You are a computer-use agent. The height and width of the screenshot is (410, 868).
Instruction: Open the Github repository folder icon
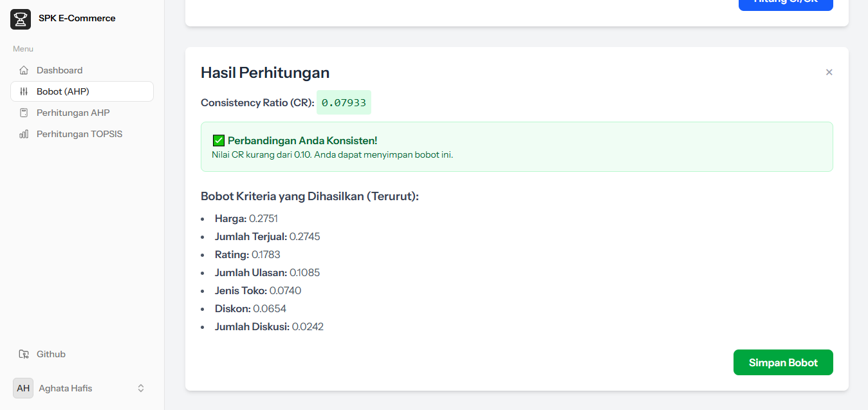click(24, 353)
